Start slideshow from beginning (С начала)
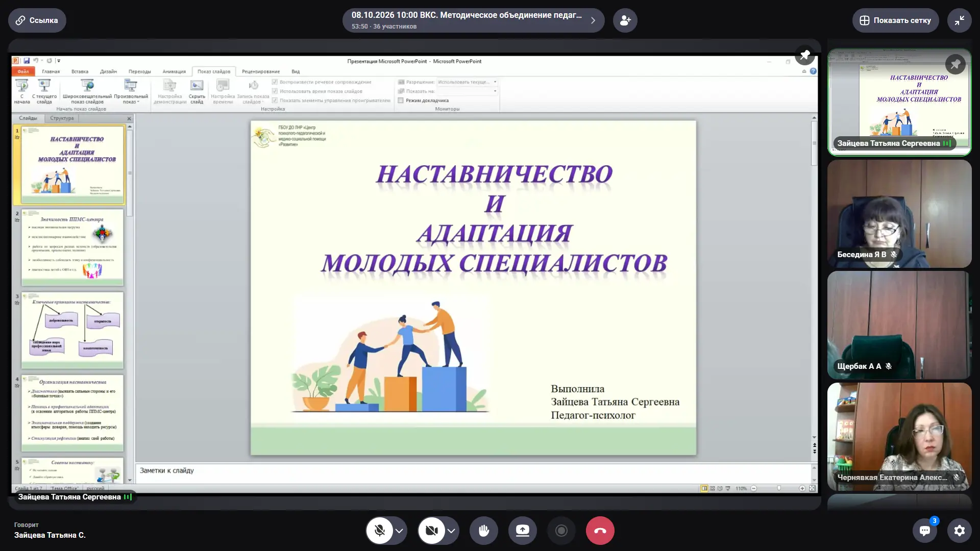The width and height of the screenshot is (980, 551). click(22, 92)
